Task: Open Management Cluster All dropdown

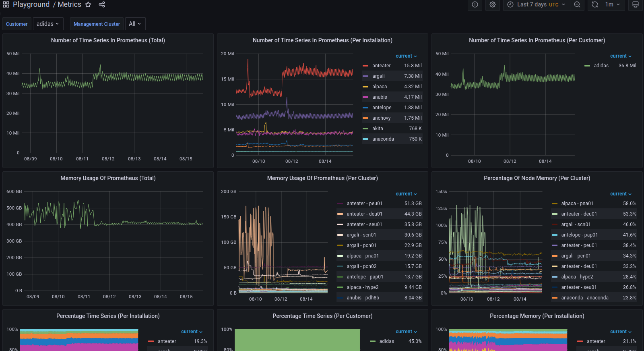Action: pyautogui.click(x=135, y=24)
